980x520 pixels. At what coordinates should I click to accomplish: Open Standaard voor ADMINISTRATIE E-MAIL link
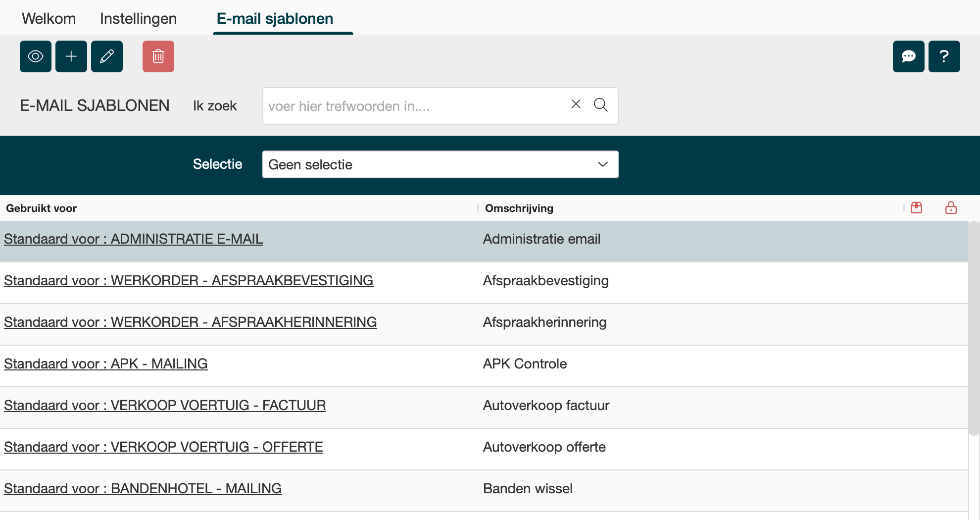click(134, 239)
